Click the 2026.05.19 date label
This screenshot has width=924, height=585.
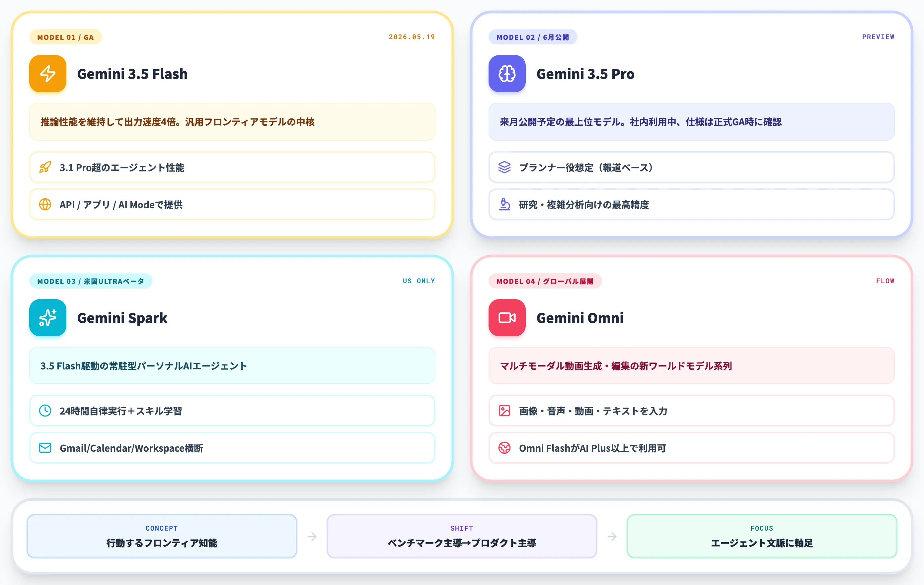click(412, 37)
